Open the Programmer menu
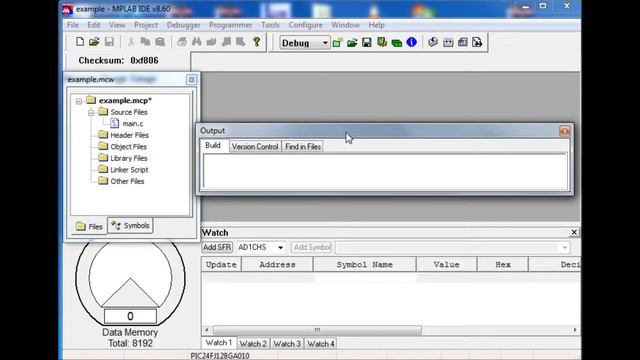 [231, 25]
